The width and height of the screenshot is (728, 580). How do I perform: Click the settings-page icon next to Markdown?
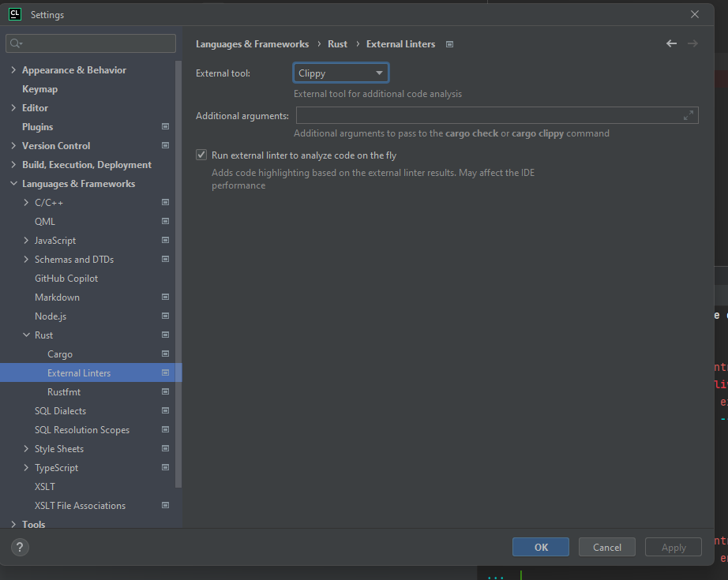[x=165, y=297]
